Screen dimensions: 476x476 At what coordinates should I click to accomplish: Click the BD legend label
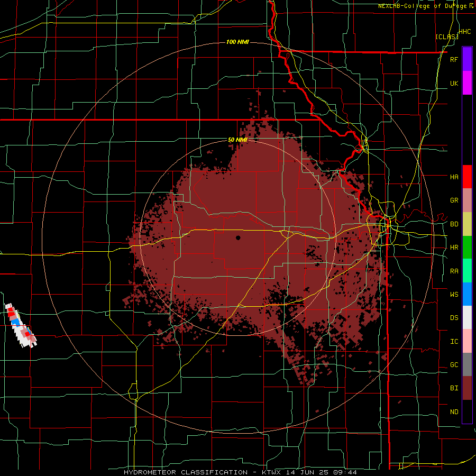(454, 224)
